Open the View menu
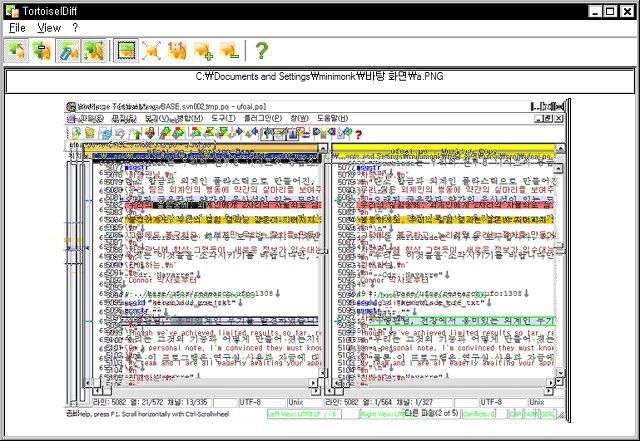The height and width of the screenshot is (441, 640). (x=49, y=28)
